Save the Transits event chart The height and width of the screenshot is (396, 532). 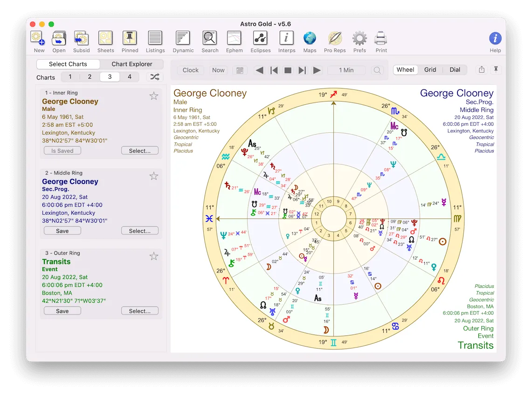[x=62, y=310]
